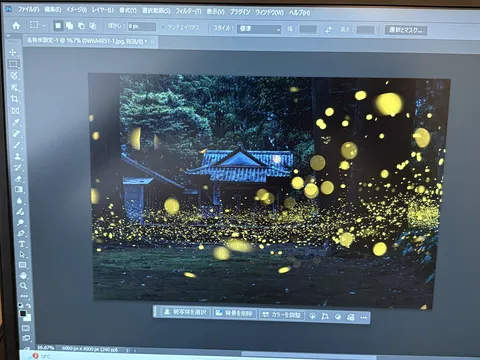Open the フィルター menu

pyautogui.click(x=188, y=11)
